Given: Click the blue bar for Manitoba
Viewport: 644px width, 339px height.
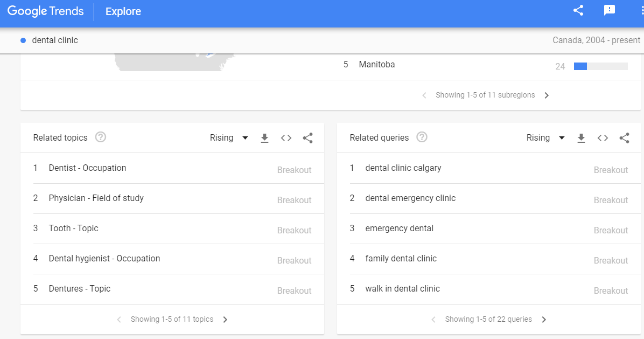Looking at the screenshot, I should (580, 66).
